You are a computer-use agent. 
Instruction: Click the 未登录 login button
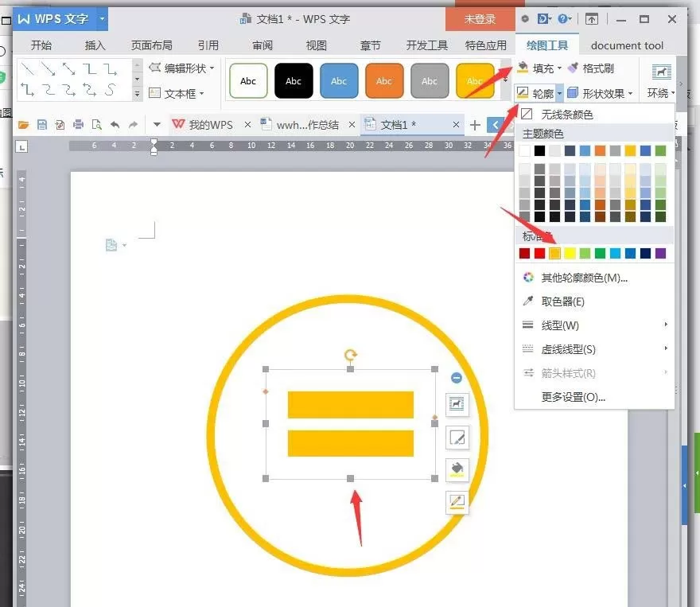tap(480, 19)
